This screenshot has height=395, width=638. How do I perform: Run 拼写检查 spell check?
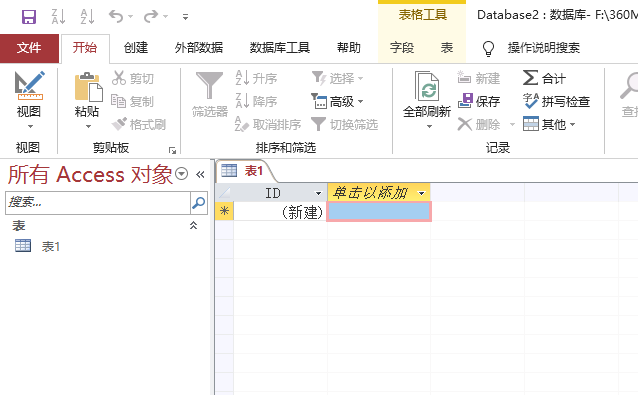click(x=556, y=101)
